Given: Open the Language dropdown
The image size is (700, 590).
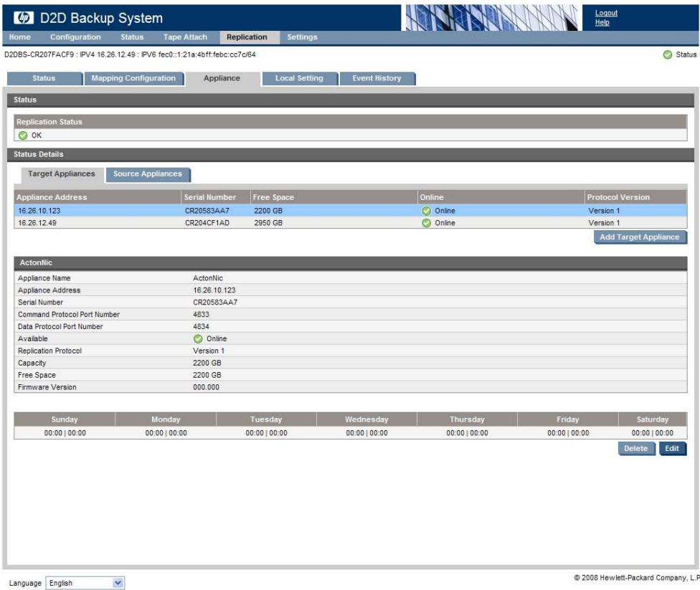Looking at the screenshot, I should [x=85, y=583].
